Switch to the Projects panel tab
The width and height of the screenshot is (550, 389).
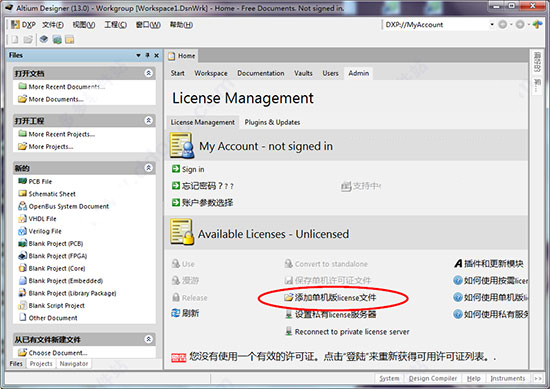coord(41,364)
